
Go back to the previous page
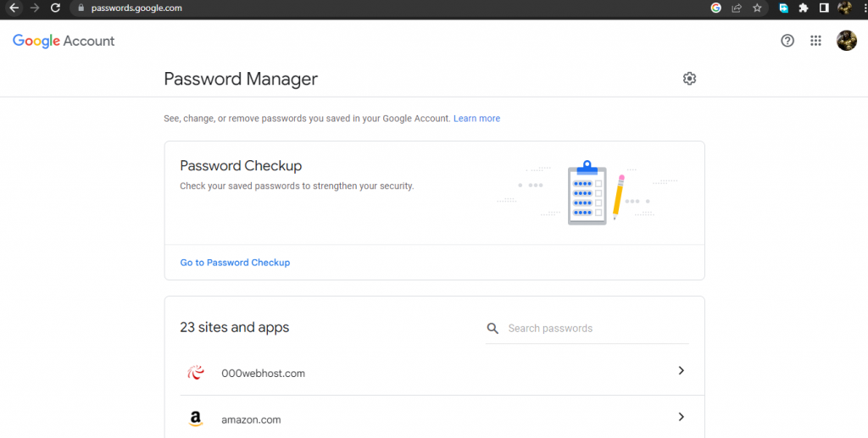pyautogui.click(x=14, y=8)
